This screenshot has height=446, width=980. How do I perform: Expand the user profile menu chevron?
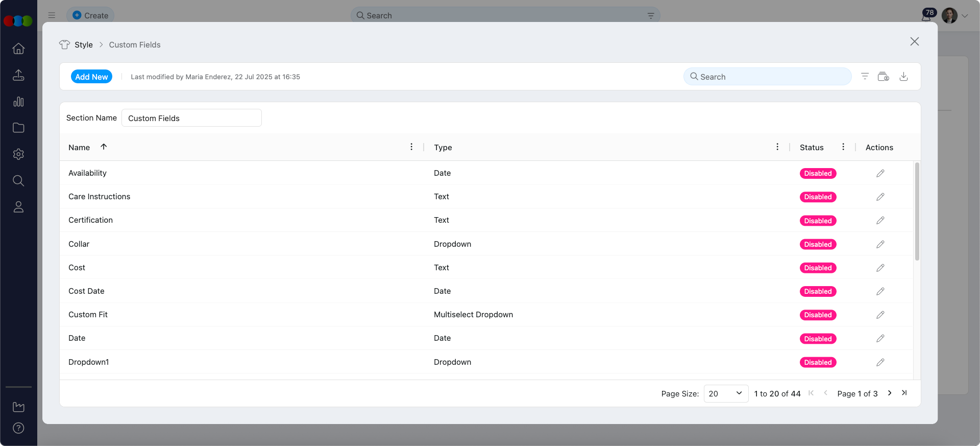[x=965, y=16]
